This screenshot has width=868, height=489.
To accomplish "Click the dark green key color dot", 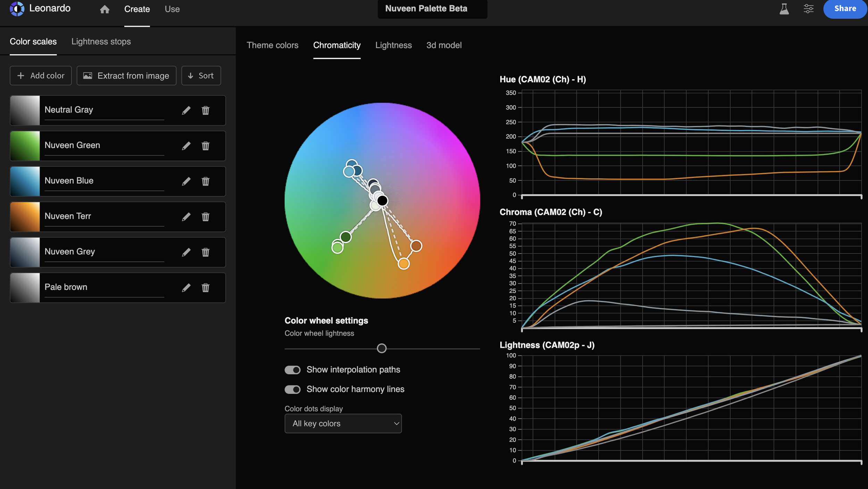I will pos(345,237).
